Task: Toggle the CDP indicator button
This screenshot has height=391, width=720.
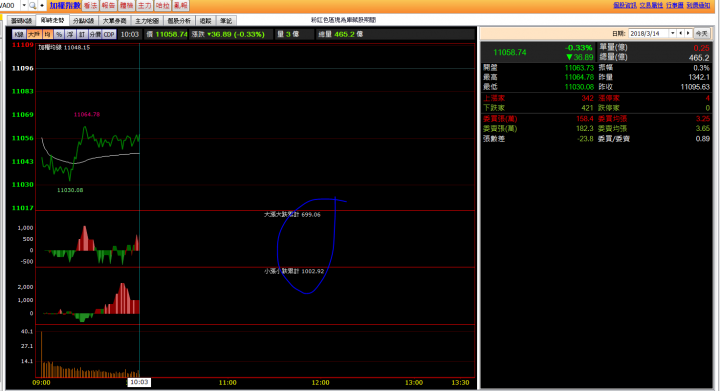Action: (x=109, y=34)
